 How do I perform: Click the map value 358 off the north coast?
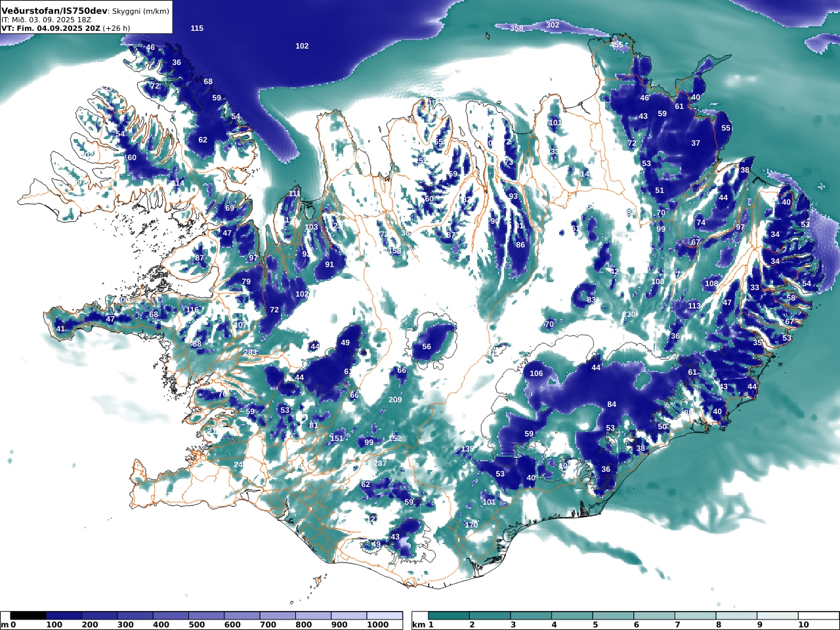point(517,28)
